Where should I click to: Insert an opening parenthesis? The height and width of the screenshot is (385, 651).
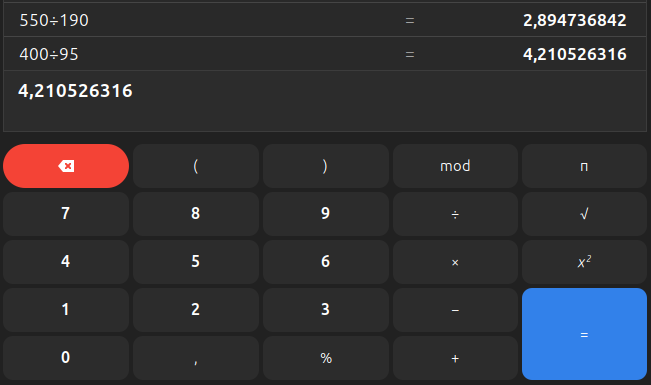click(196, 166)
